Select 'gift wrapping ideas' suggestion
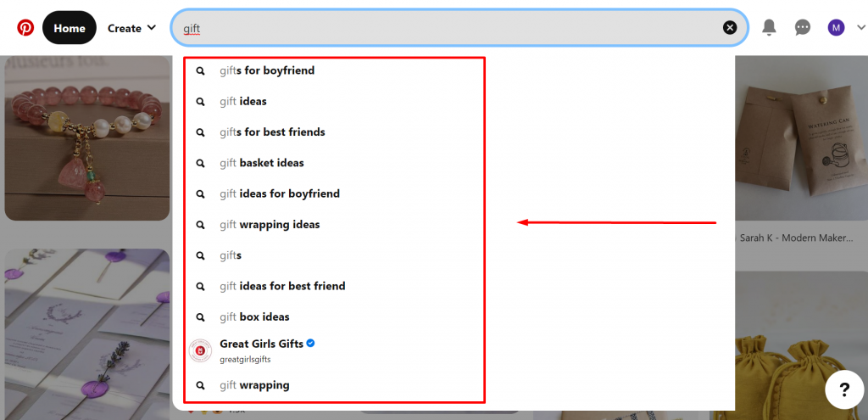The width and height of the screenshot is (868, 420). 269,225
